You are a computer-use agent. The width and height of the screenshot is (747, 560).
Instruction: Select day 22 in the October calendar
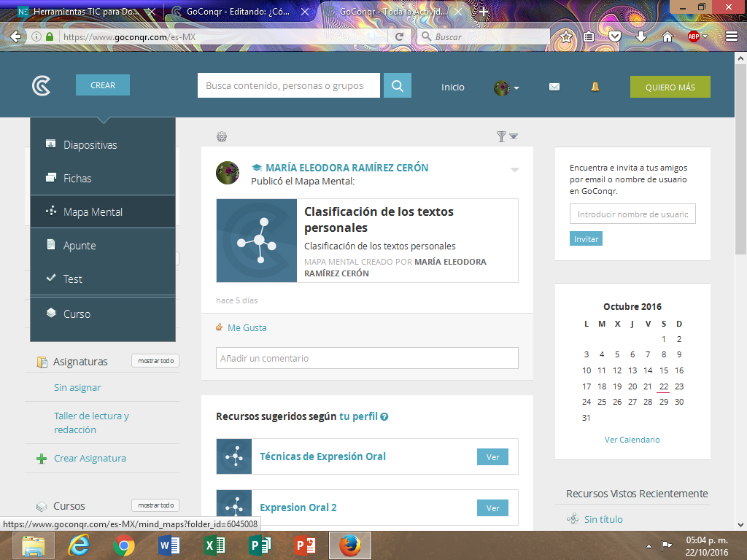[663, 386]
